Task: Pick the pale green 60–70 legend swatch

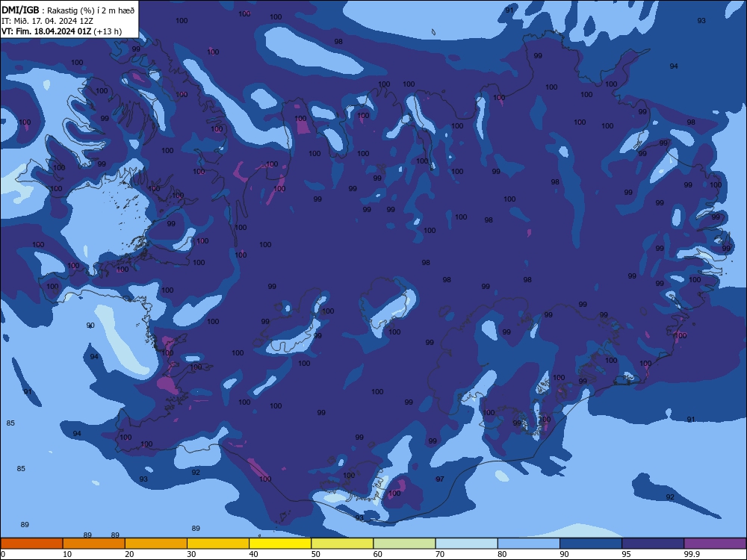Action: 404,544
